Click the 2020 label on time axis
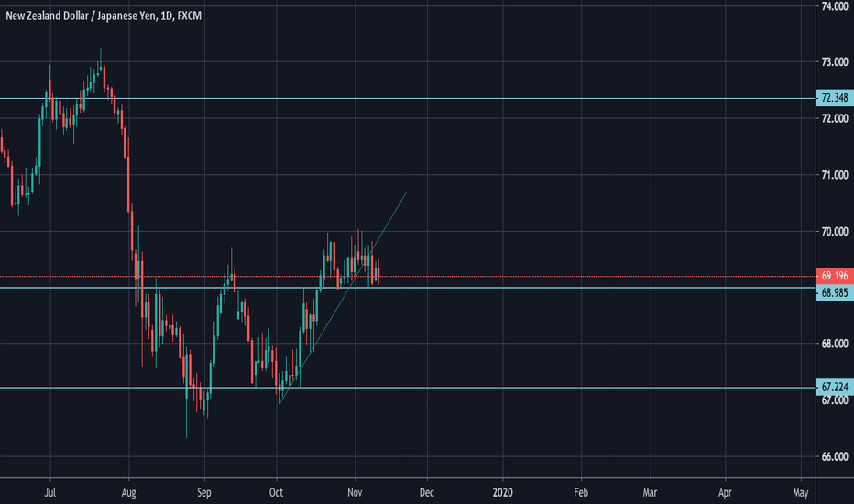 (502, 493)
